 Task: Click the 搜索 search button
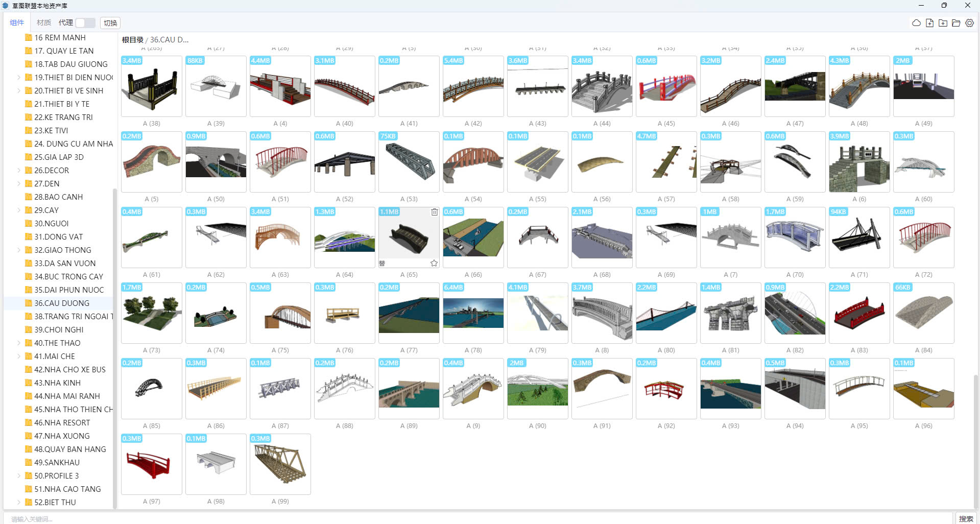(x=966, y=518)
